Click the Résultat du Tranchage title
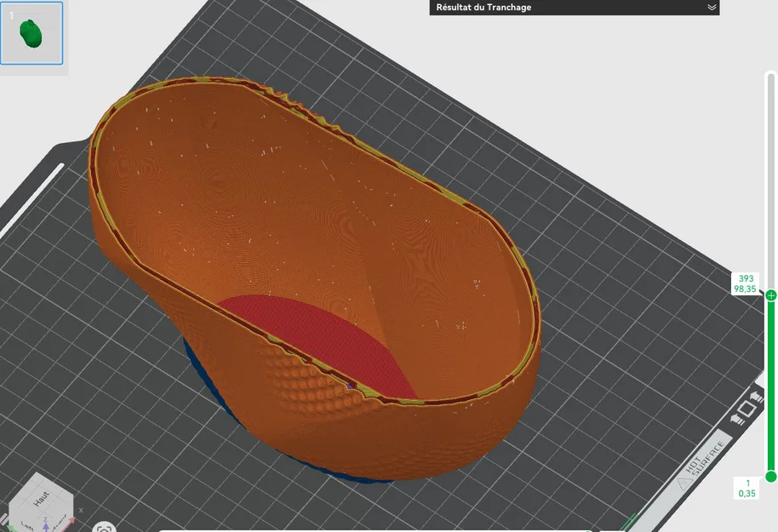778x532 pixels. coord(483,8)
